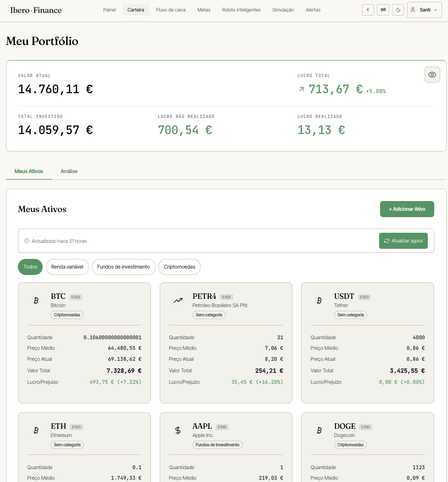Select the Carteira nav item

pyautogui.click(x=135, y=10)
